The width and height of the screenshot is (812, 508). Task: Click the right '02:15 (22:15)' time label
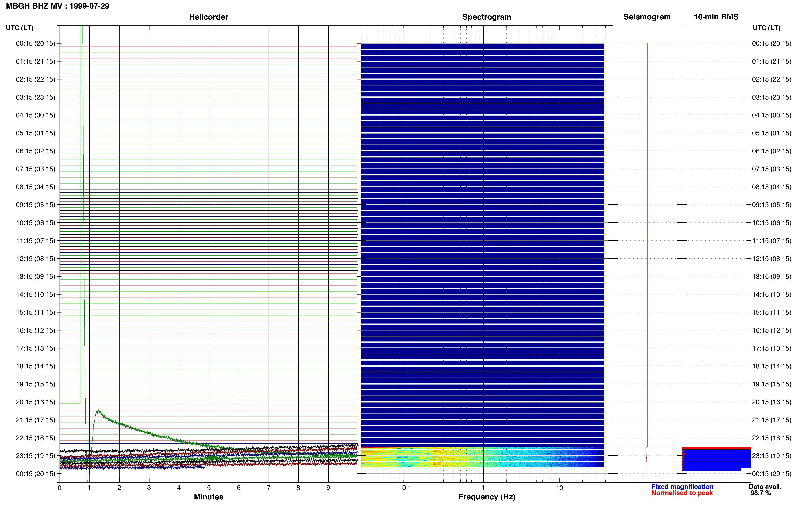pyautogui.click(x=772, y=79)
